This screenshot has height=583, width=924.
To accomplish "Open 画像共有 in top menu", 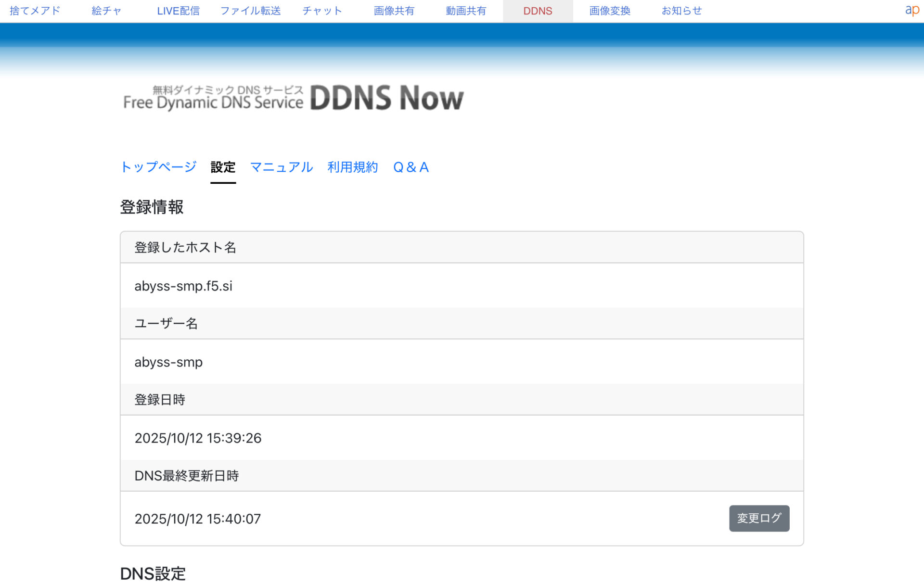I will (x=394, y=11).
